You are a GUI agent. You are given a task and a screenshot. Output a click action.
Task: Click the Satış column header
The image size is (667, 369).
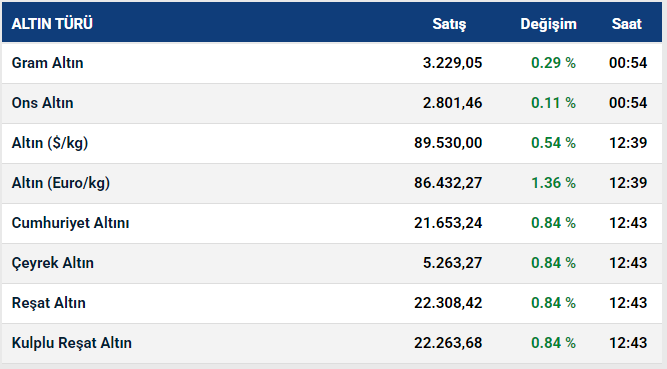click(x=449, y=24)
